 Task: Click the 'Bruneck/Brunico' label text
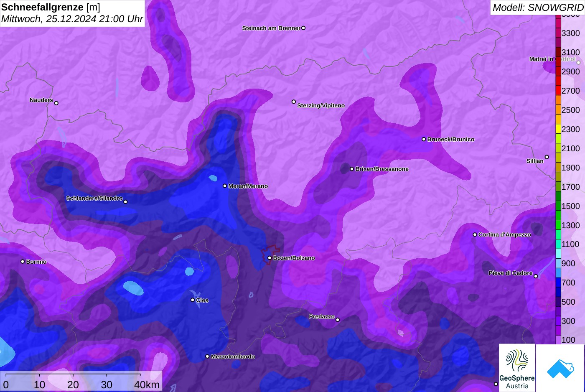[x=451, y=139]
